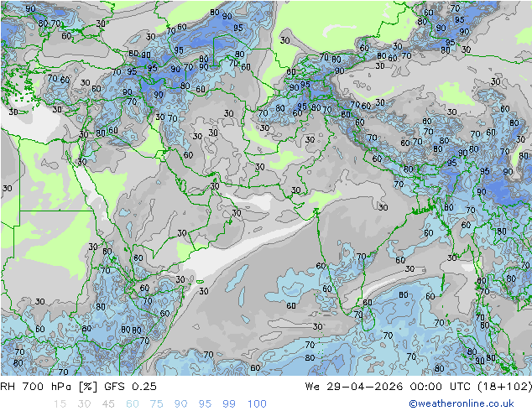Screen dimensions: 532x411
Task: Click the legend value 99
Action: tap(229, 404)
